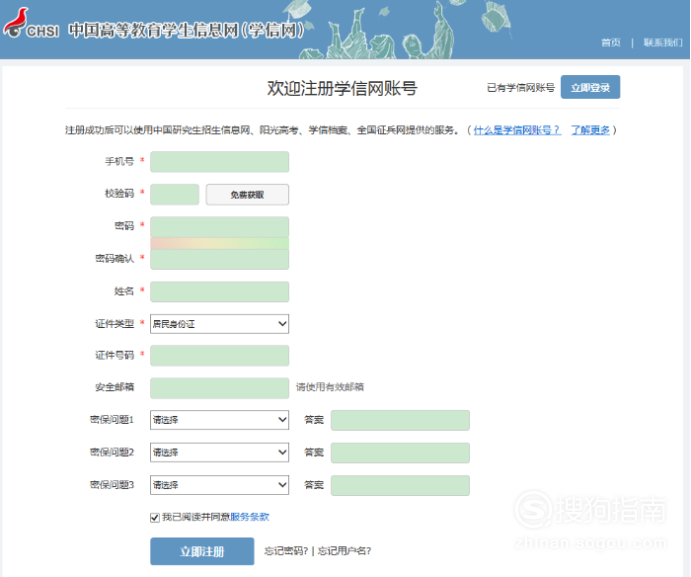Click the CHSI logo icon
The image size is (691, 577).
(x=31, y=23)
